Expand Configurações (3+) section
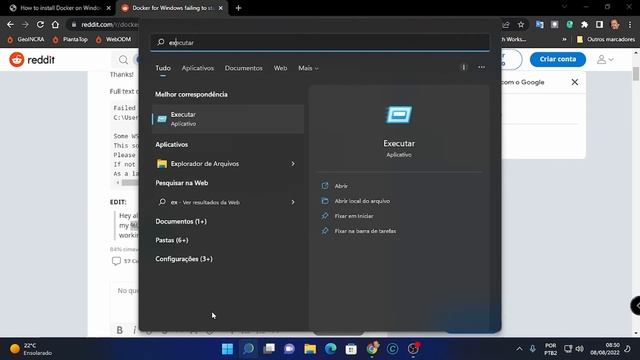The image size is (640, 360). pyautogui.click(x=184, y=259)
